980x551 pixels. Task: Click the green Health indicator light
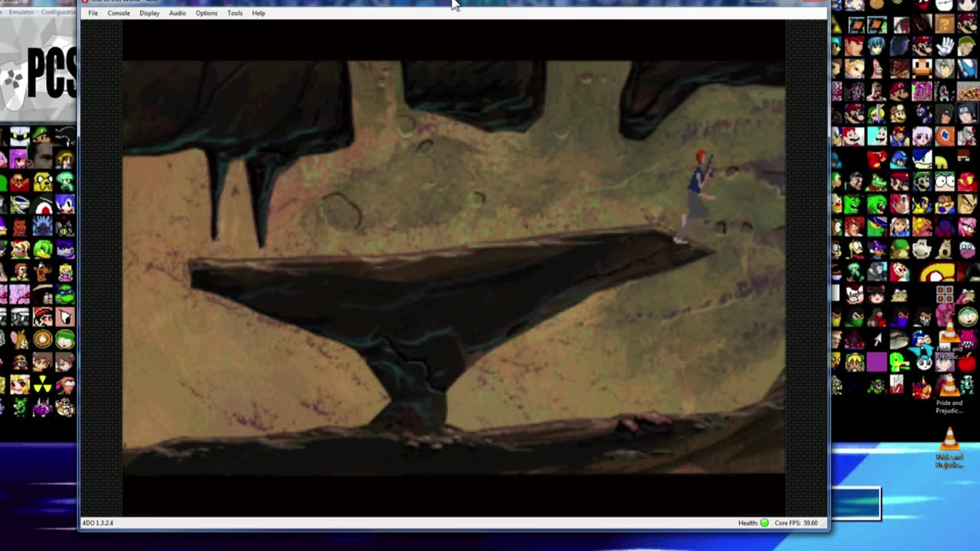(x=764, y=523)
